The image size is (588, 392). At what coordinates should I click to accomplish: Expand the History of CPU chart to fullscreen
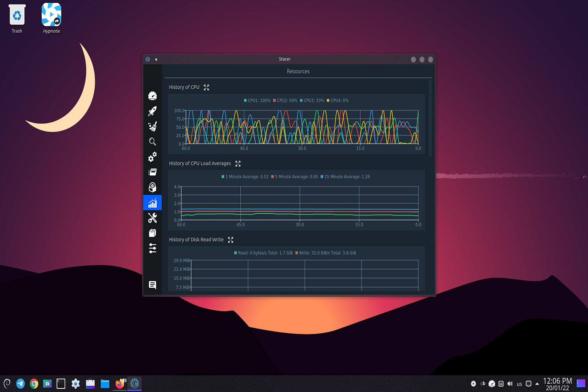click(206, 87)
